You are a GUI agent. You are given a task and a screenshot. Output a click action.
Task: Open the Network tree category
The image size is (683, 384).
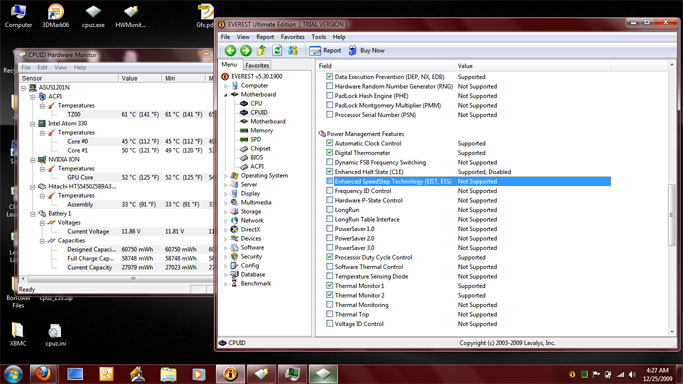click(252, 220)
